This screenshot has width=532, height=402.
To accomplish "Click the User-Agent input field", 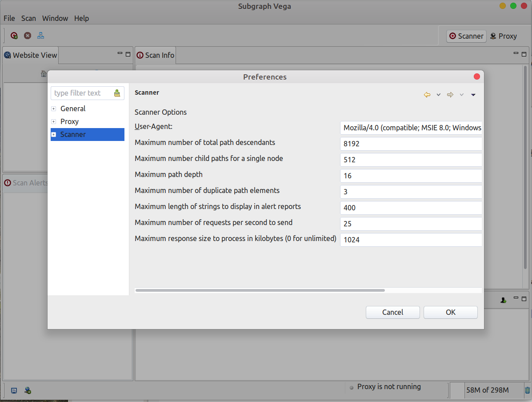I will tap(411, 128).
